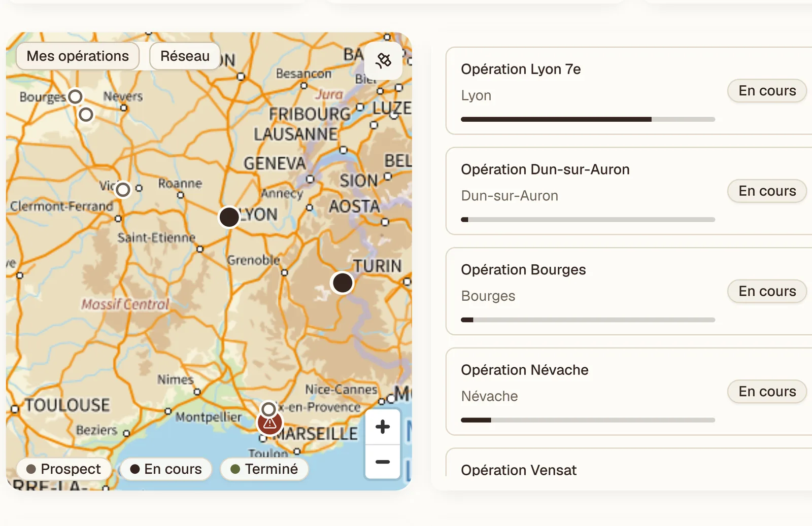Click the hollow marker above Clermont-Ferrand

123,190
